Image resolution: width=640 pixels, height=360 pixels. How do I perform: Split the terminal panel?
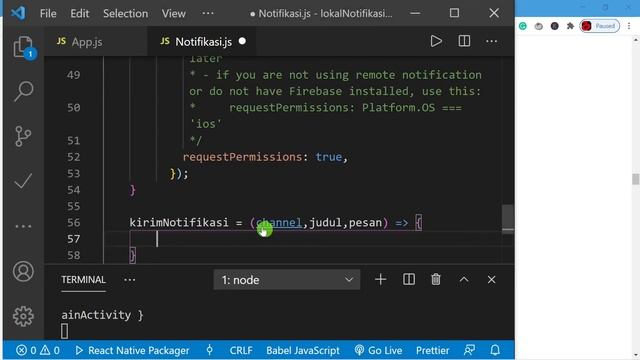[409, 280]
